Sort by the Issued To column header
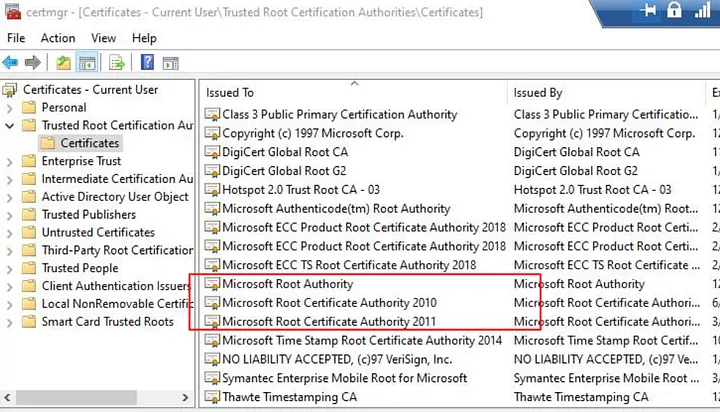 pyautogui.click(x=350, y=93)
